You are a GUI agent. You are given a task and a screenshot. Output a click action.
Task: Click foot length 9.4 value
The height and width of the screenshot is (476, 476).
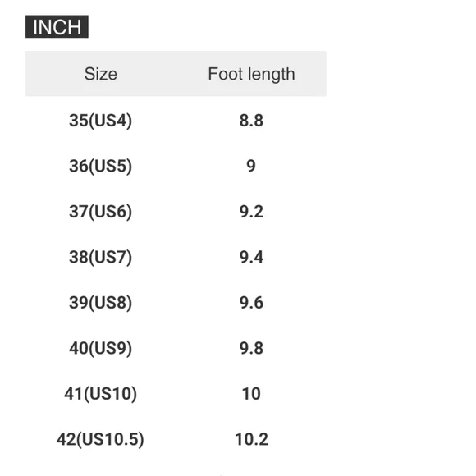tap(251, 257)
